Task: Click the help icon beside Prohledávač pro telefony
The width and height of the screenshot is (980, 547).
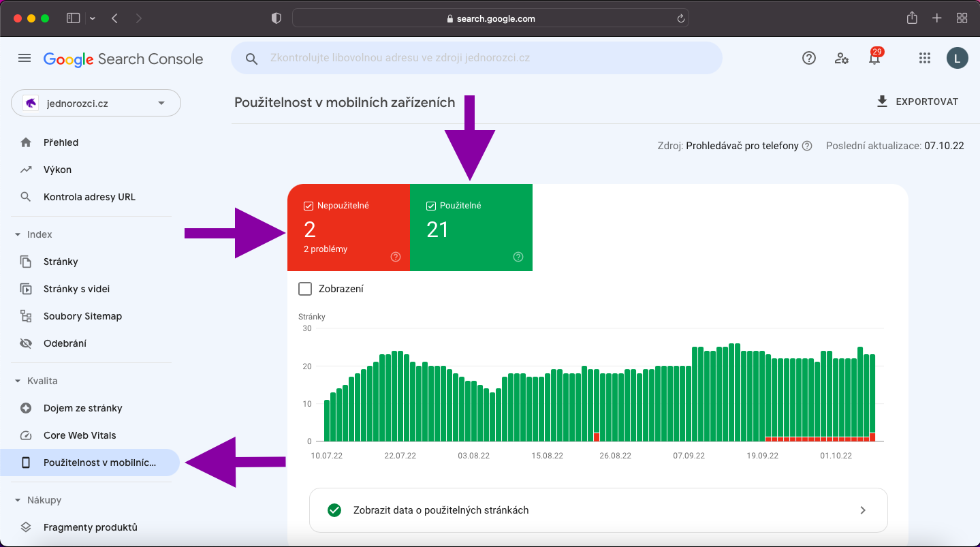Action: (x=807, y=146)
